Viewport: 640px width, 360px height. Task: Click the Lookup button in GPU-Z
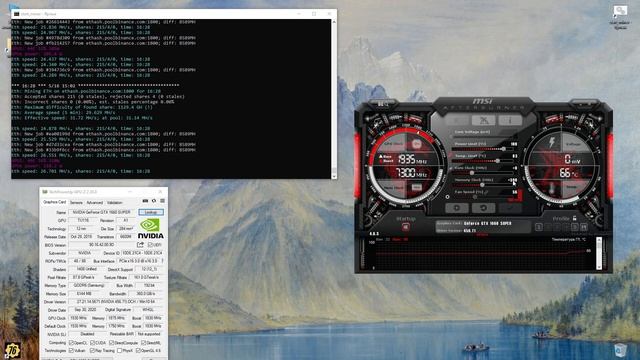click(151, 212)
